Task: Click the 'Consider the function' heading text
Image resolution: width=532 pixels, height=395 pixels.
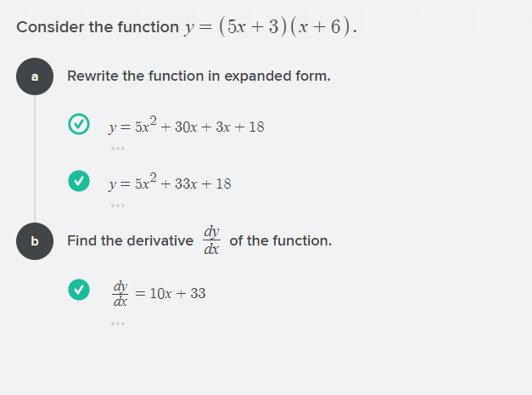Action: tap(98, 27)
